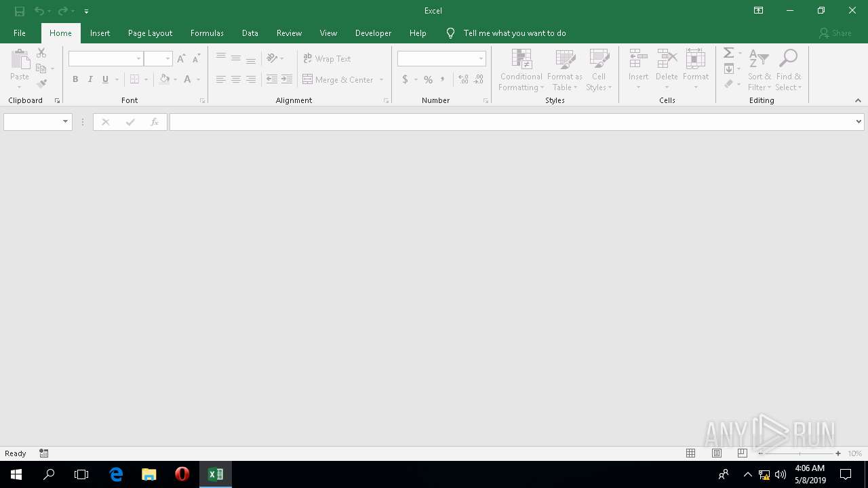Collapse the ribbon with the chevron
This screenshot has height=488, width=868.
coord(858,100)
